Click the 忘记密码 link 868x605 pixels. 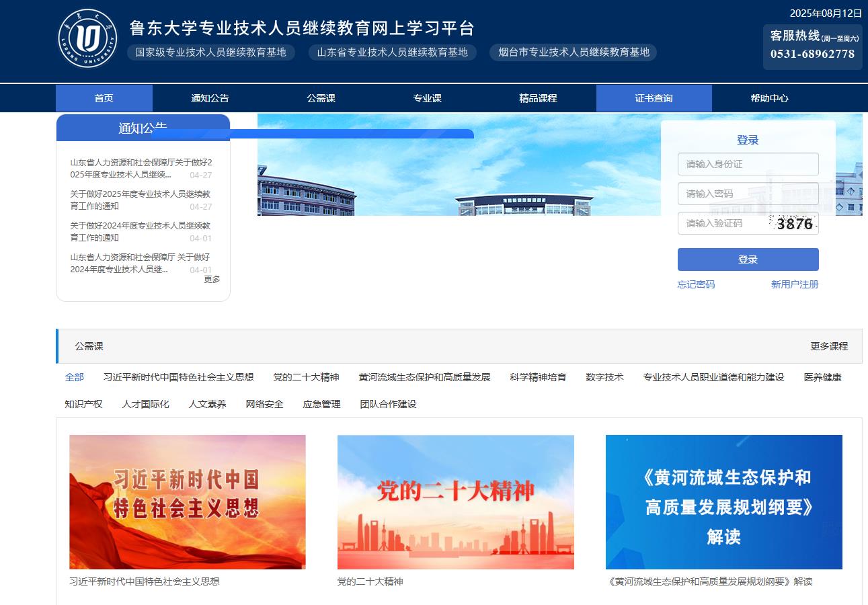click(x=696, y=284)
